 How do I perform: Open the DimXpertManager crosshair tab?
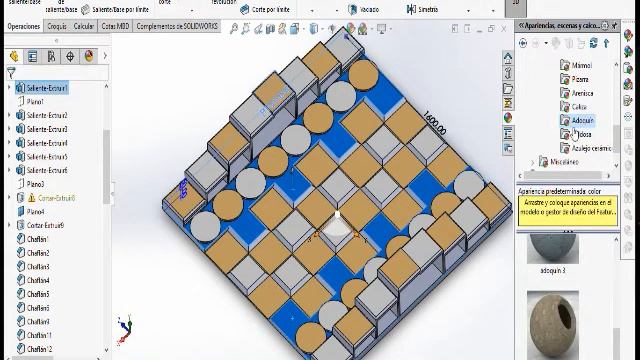click(x=70, y=56)
